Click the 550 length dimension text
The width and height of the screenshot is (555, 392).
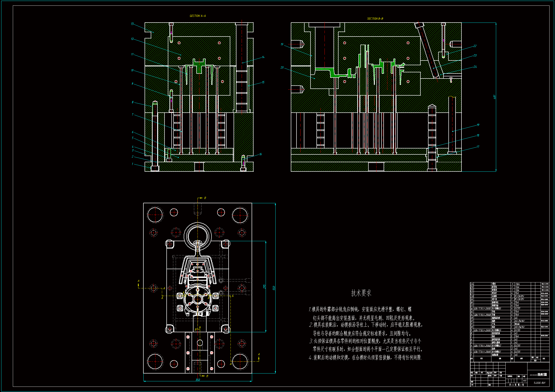click(x=274, y=288)
